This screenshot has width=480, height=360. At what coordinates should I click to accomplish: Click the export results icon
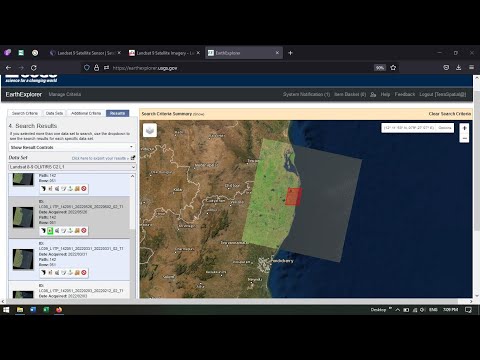133,158
